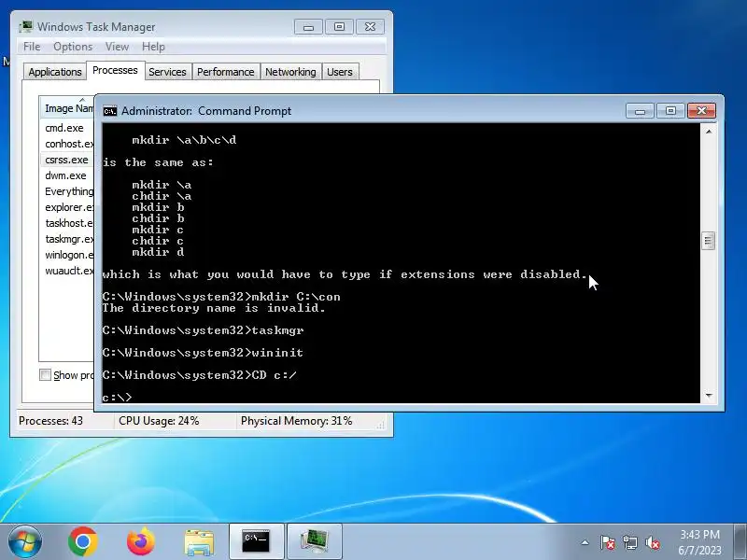
Task: Open the Help menu in Task Manager
Action: pyautogui.click(x=153, y=47)
